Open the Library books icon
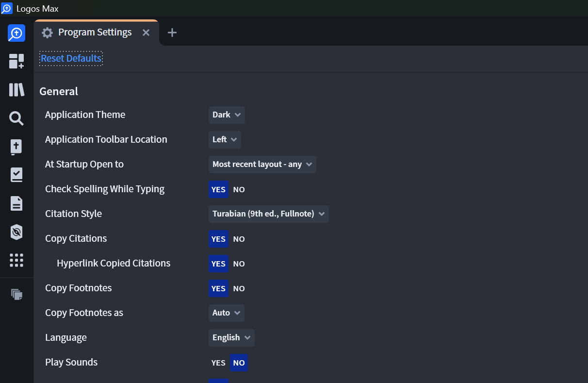This screenshot has width=588, height=383. (16, 90)
